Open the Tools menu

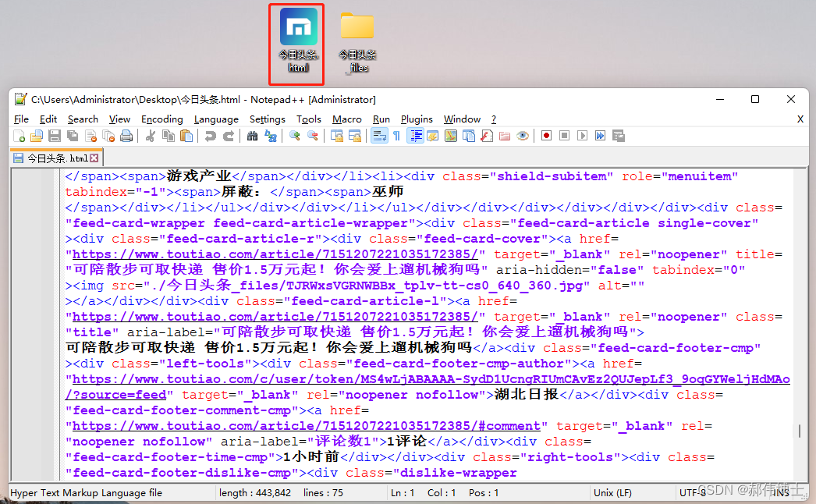[x=309, y=119]
